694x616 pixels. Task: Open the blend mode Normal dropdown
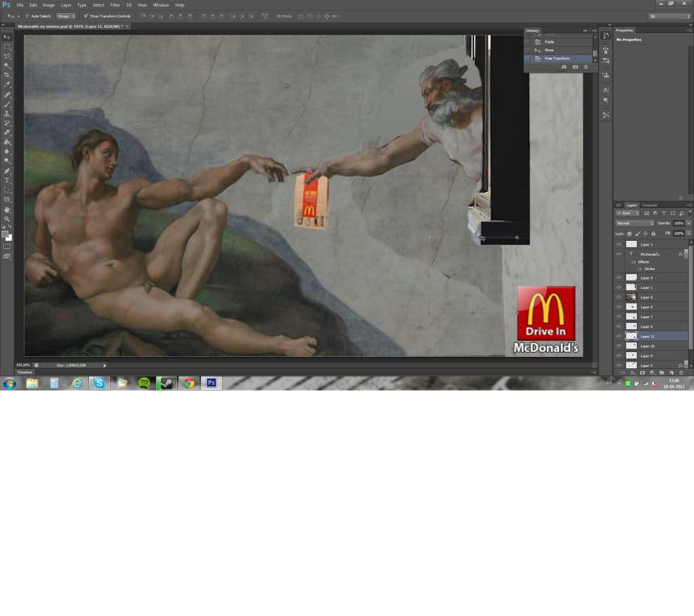click(x=635, y=223)
